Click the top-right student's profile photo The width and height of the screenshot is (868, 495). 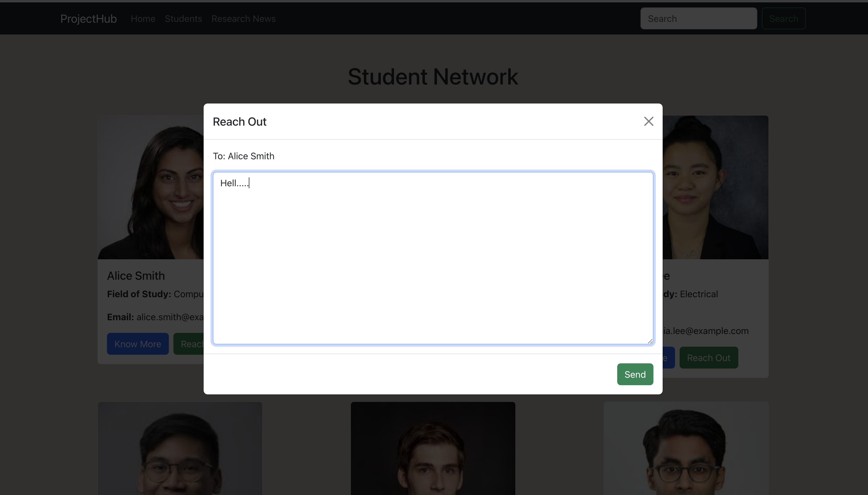tap(715, 188)
